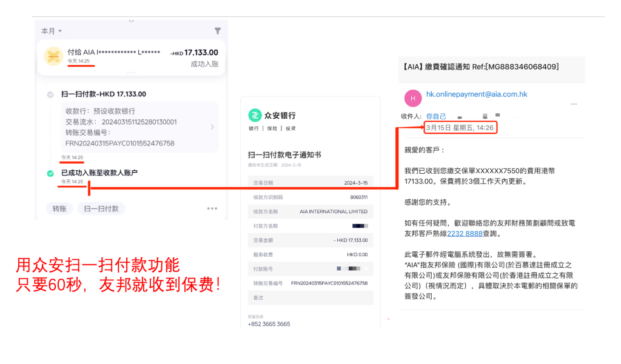Click FRN20240315PAYC0101552476758 in transaction details
Viewport: 621px width, 364px height.
[x=120, y=143]
